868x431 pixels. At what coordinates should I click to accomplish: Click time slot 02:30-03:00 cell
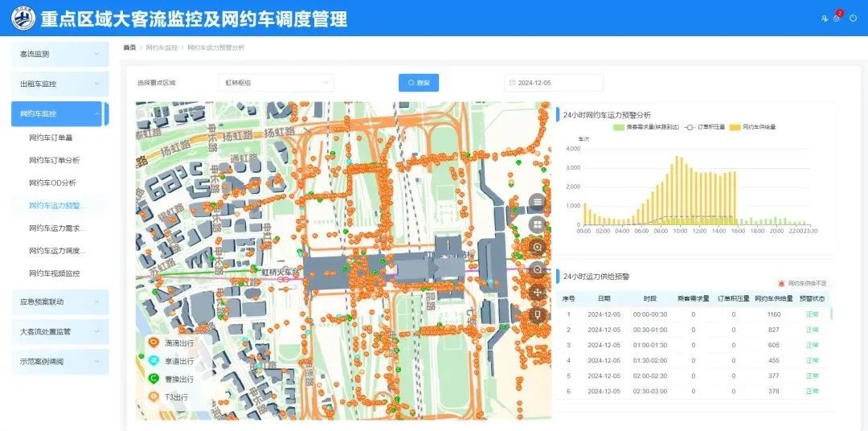650,391
